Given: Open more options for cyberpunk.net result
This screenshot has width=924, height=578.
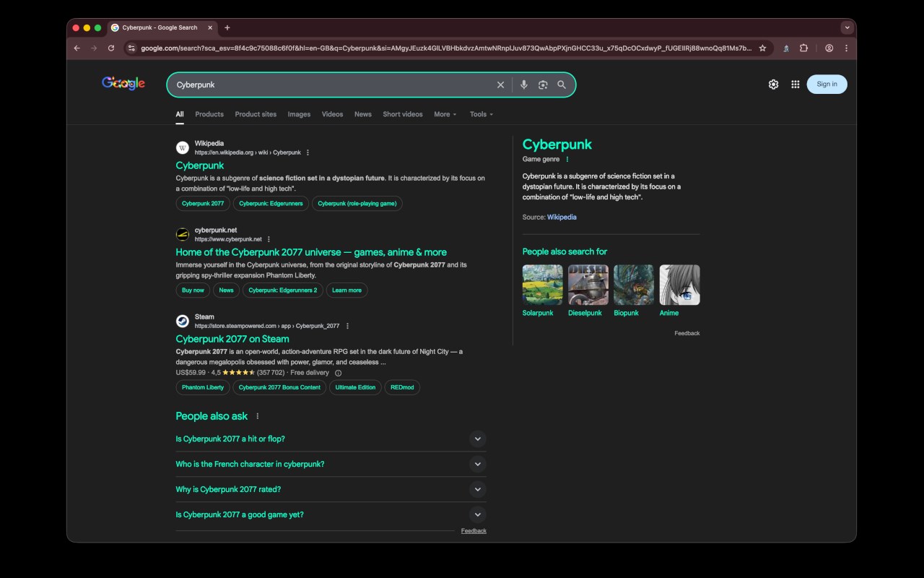Looking at the screenshot, I should pyautogui.click(x=269, y=239).
